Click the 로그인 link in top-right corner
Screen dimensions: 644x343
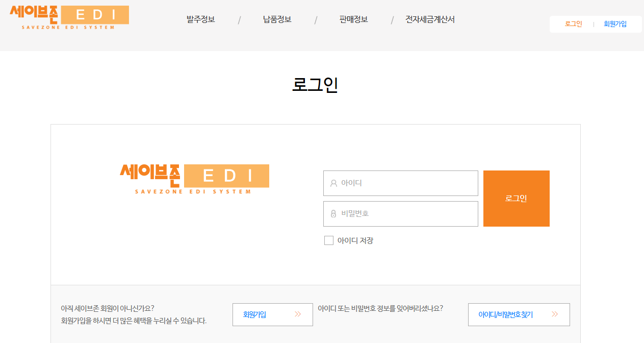point(573,24)
